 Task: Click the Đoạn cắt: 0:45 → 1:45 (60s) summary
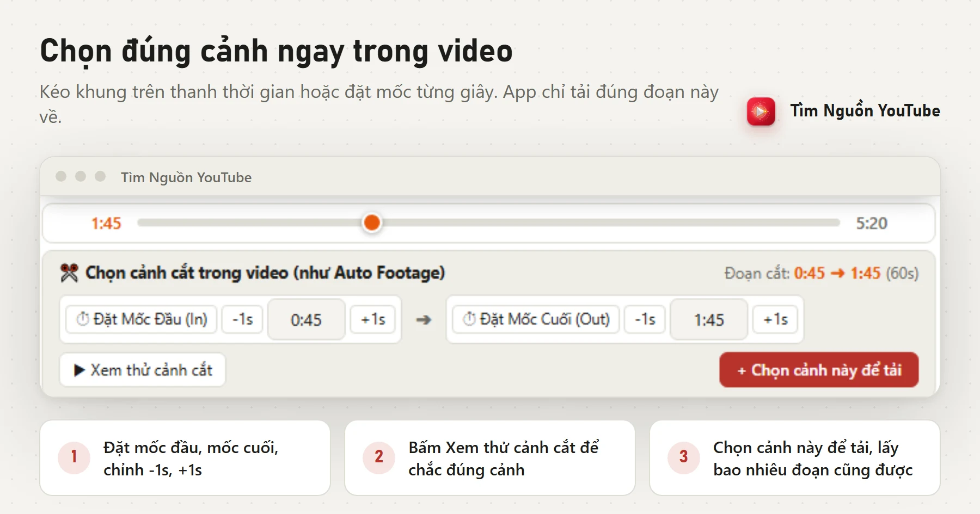tap(821, 273)
